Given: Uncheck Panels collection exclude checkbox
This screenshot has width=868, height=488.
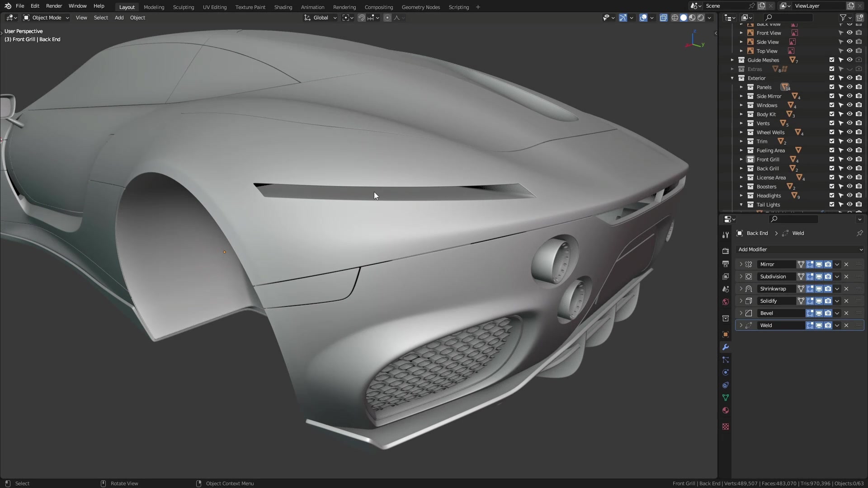Looking at the screenshot, I should (832, 87).
